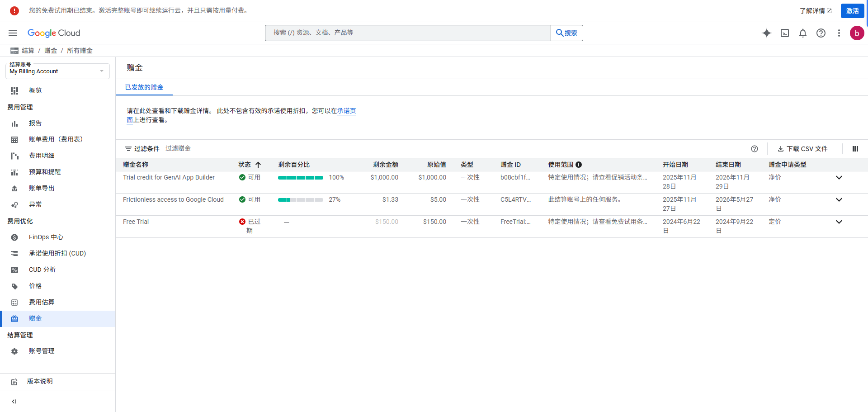Open column display options icon
The width and height of the screenshot is (868, 412).
point(855,149)
